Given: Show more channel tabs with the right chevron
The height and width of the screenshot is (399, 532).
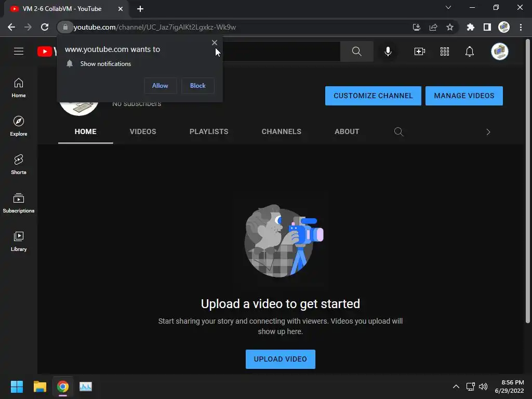Looking at the screenshot, I should 488,132.
